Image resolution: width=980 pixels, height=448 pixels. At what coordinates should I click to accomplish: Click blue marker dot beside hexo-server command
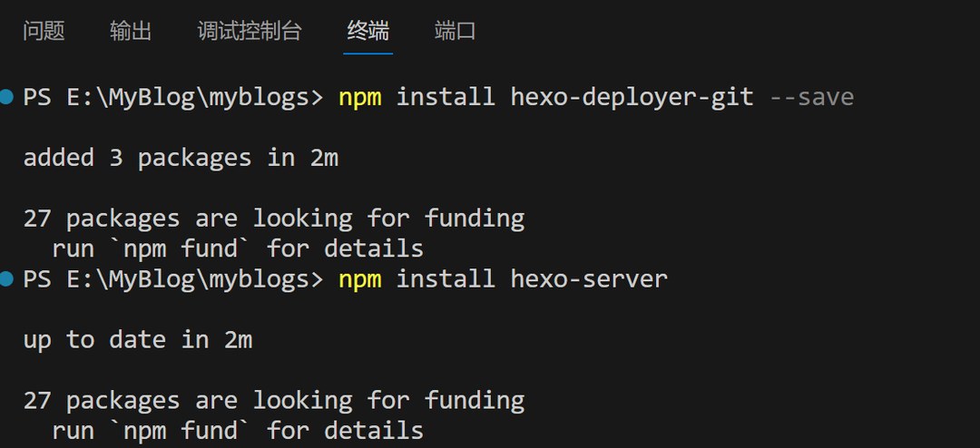point(8,278)
